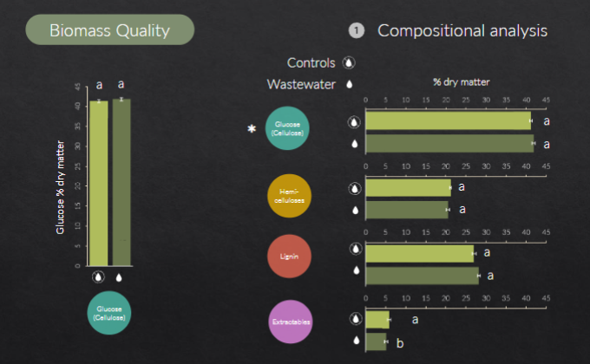Click the dark green bar in vertical chart
Image resolution: width=590 pixels, height=364 pixels.
click(121, 182)
